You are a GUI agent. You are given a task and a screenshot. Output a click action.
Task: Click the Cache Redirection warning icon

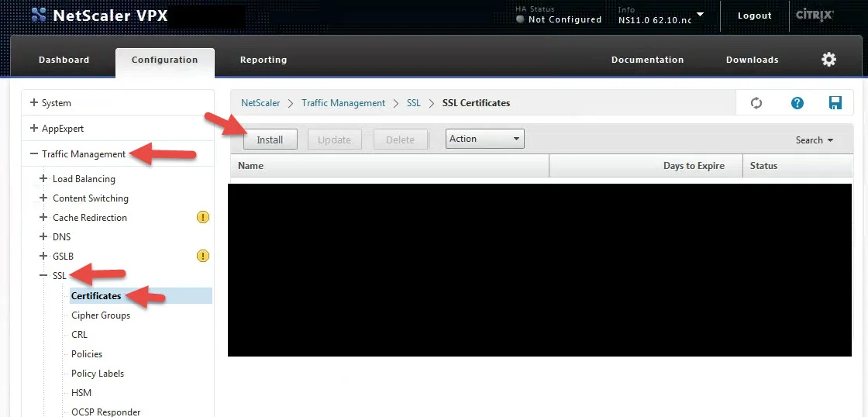point(203,217)
